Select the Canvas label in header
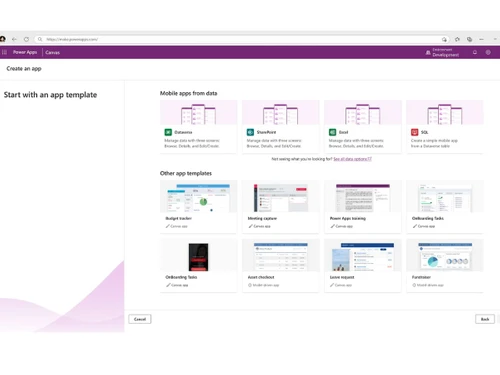This screenshot has height=375, width=500. 53,53
